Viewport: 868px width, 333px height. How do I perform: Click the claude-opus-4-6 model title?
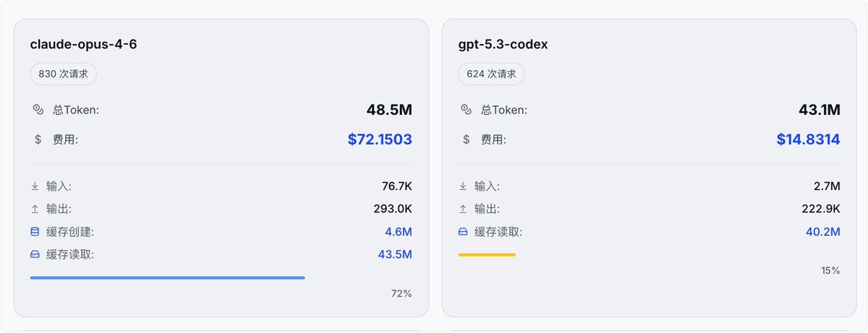pos(83,44)
